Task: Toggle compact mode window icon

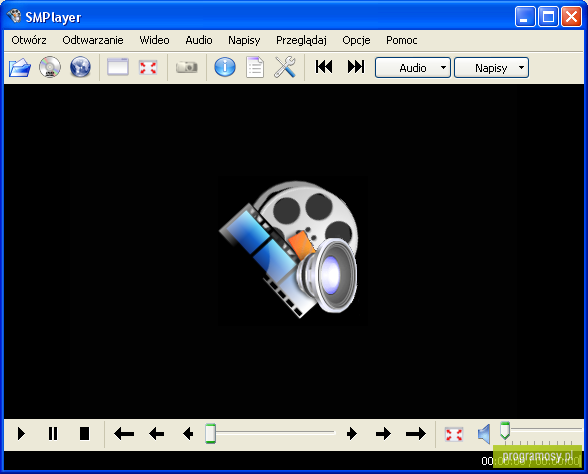Action: [118, 67]
